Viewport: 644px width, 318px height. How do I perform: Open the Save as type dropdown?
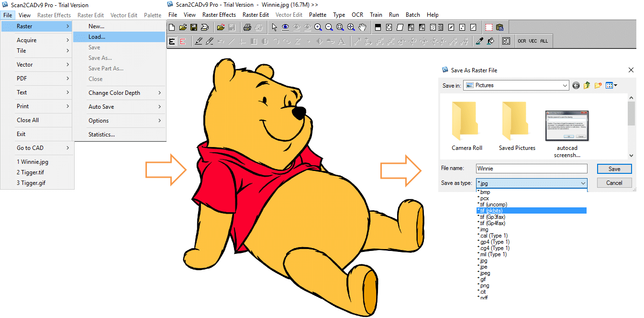pyautogui.click(x=583, y=182)
